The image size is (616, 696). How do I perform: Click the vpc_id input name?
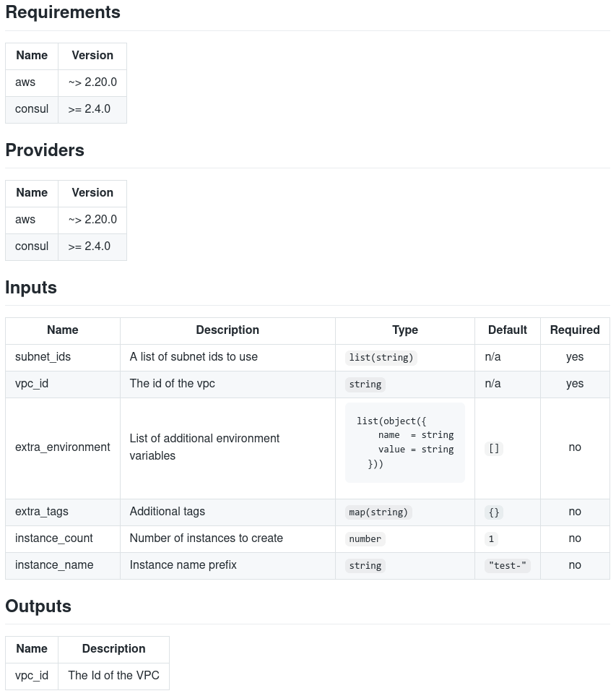32,384
